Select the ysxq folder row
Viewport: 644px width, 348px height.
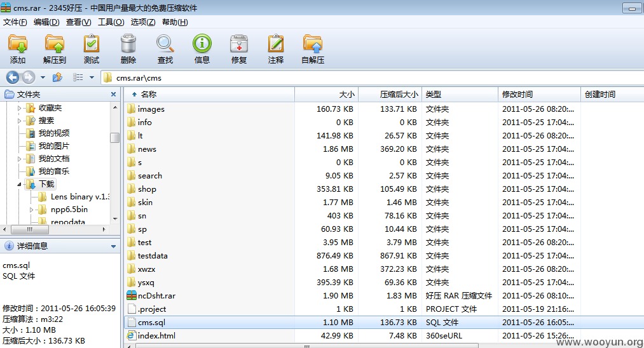click(384, 283)
